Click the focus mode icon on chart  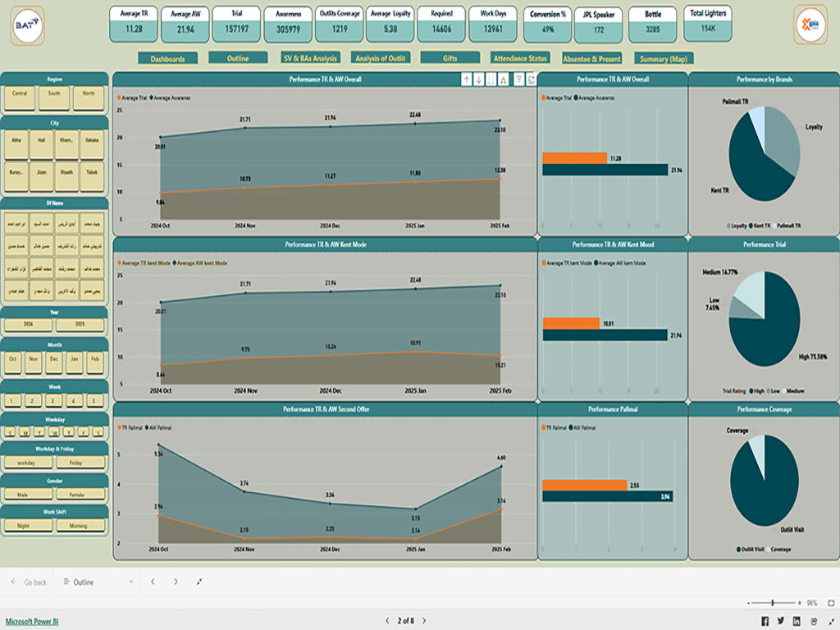pos(531,80)
